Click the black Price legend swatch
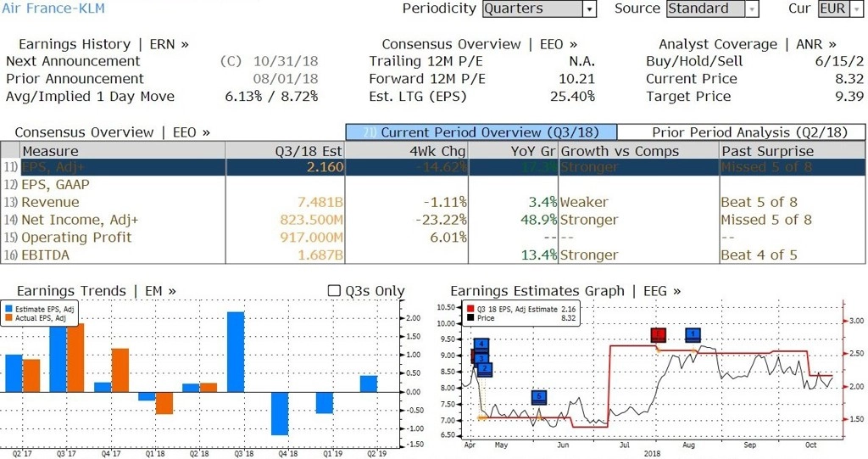 [470, 318]
